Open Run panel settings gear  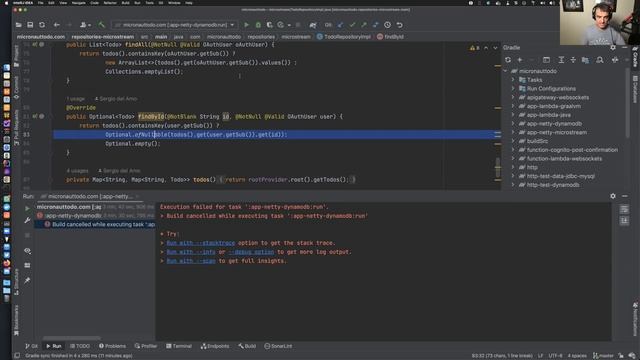[613, 196]
